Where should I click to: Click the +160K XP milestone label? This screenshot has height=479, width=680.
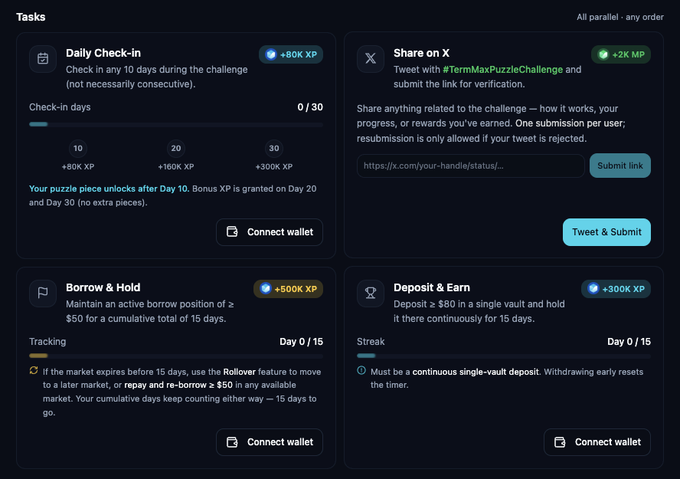coord(176,166)
